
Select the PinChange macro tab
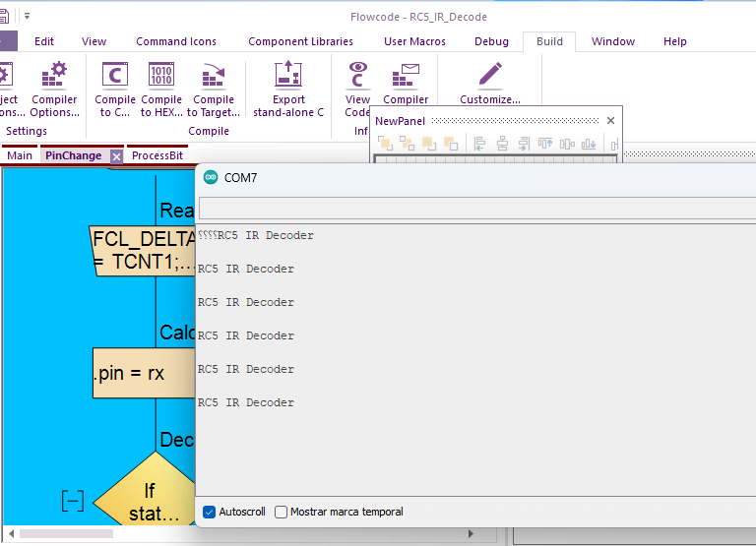[x=73, y=155]
